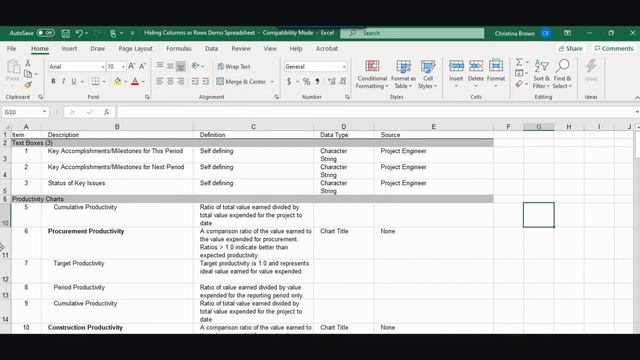Open Sort & Filter menu
This screenshot has width=640, height=360.
(542, 74)
